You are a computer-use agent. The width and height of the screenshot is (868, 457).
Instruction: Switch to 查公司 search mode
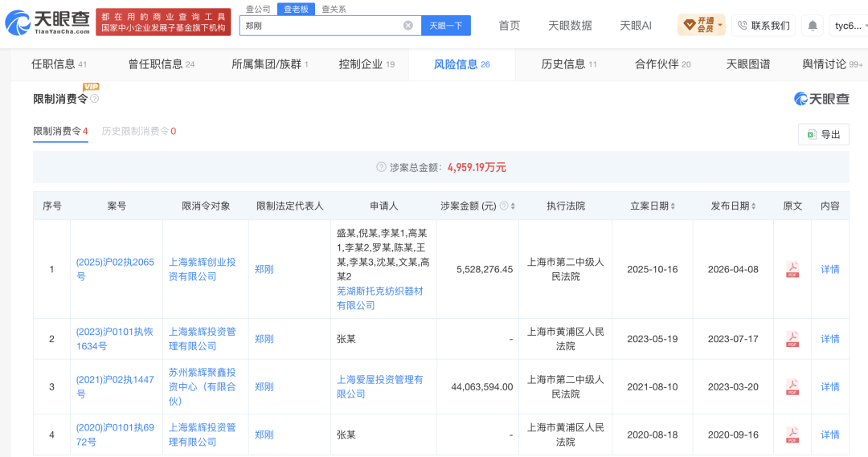pos(258,9)
